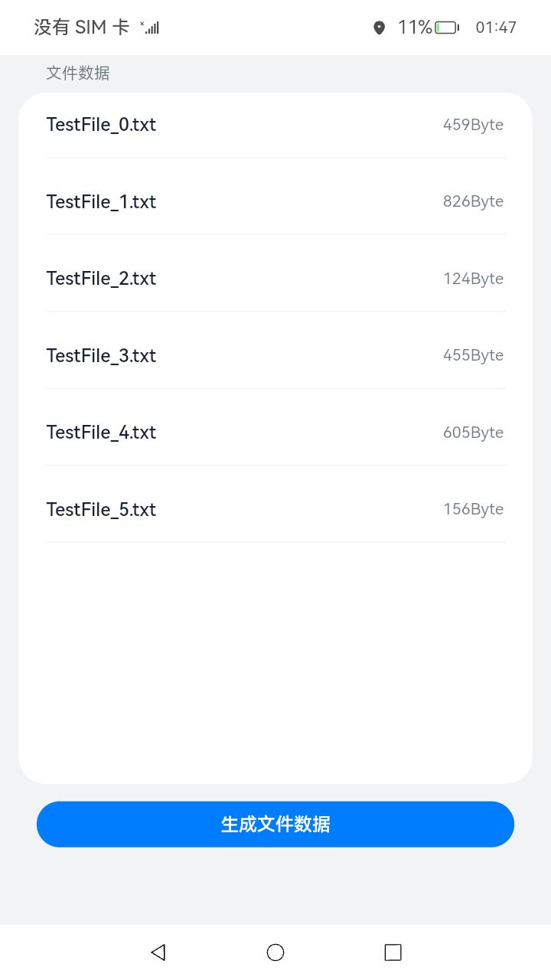Screen dimensions: 551x980
Task: Tap the 01:47 clock in status bar
Action: [496, 28]
